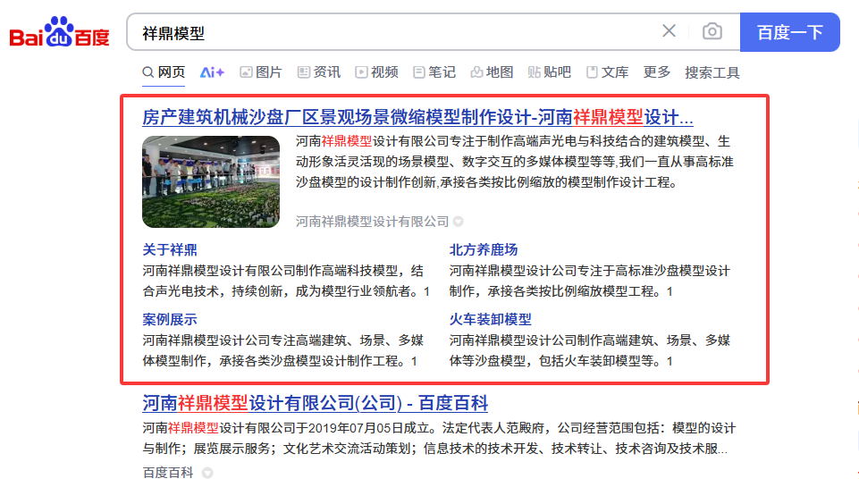
Task: Open the 文库 library tab
Action: (607, 72)
